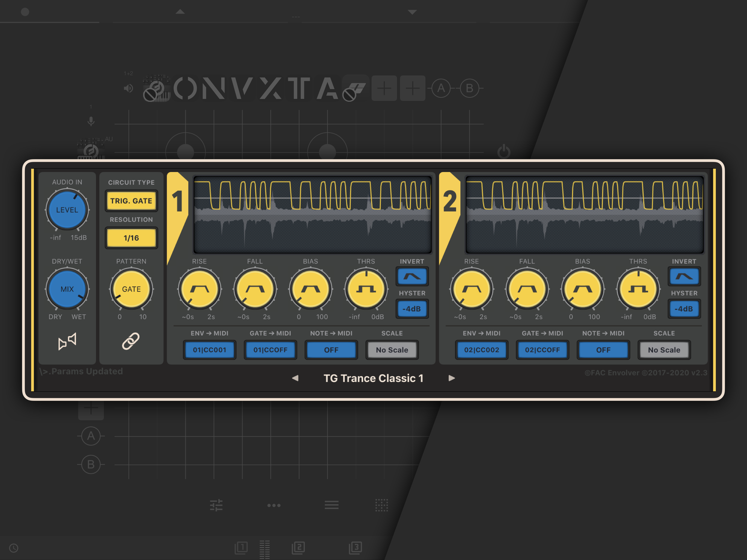Toggle section 1 Note to MIDI OFF button

331,350
